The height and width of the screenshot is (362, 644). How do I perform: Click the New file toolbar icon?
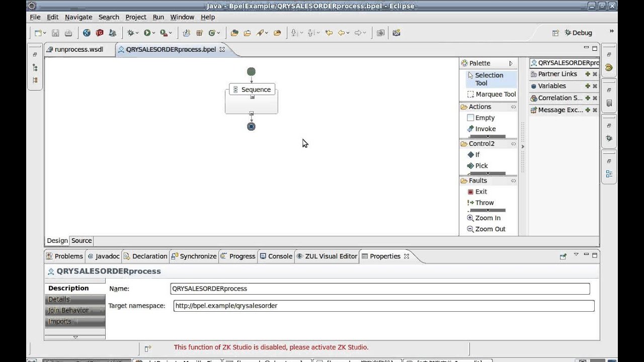click(x=38, y=33)
